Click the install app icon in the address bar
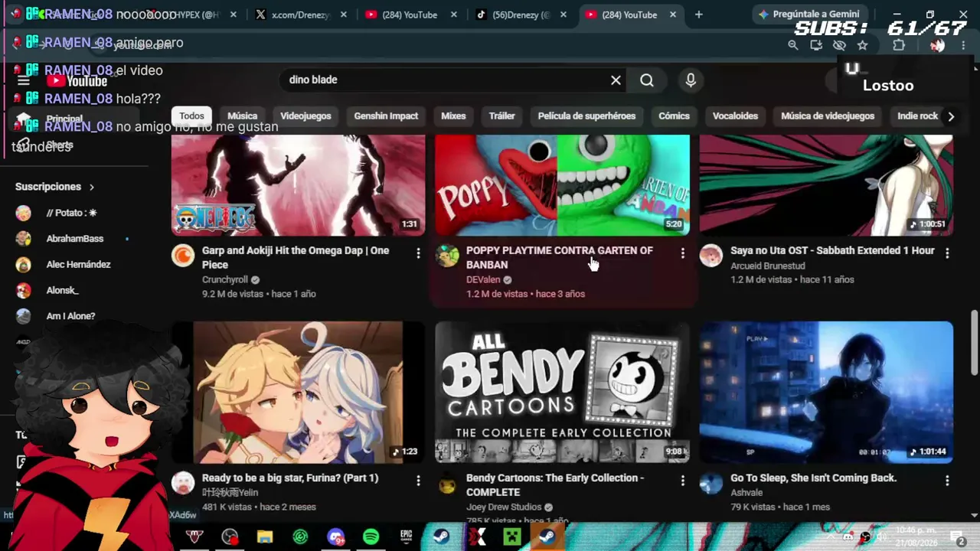This screenshot has height=551, width=980. tap(816, 45)
